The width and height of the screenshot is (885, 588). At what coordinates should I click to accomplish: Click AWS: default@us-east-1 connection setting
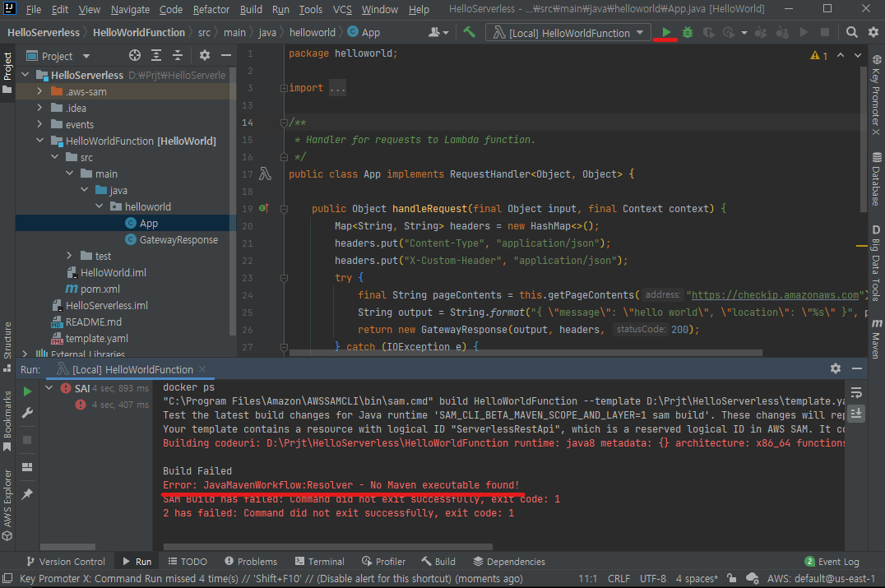[x=821, y=578]
